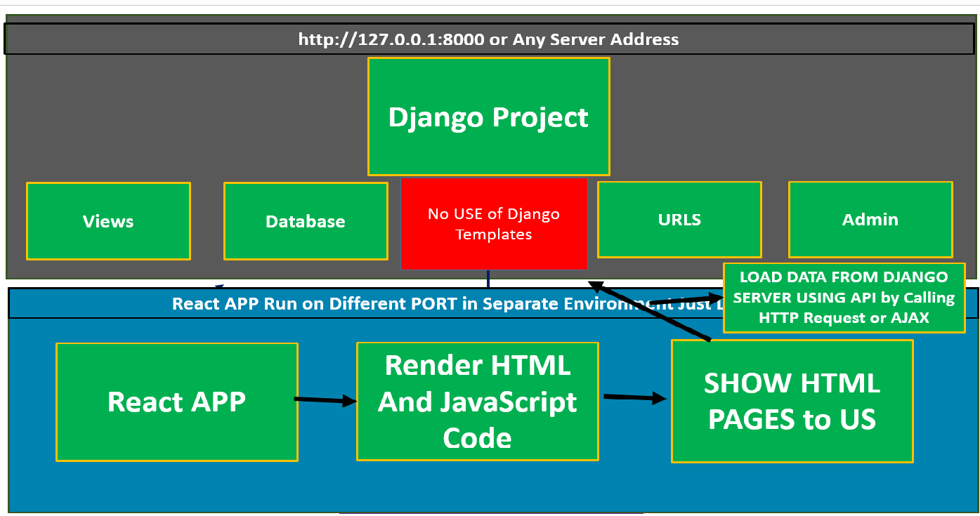This screenshot has height=516, width=980.
Task: Toggle the red No USE of Django Templates box
Action: (494, 223)
